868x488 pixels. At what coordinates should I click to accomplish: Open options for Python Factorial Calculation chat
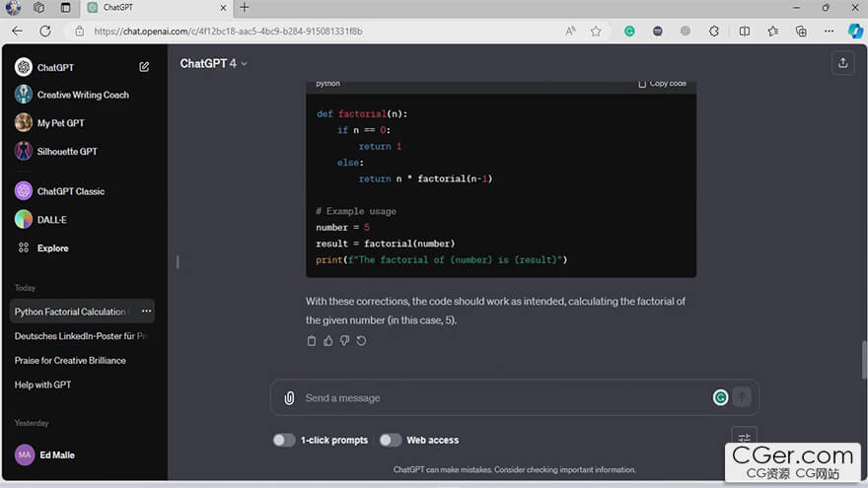pos(146,311)
